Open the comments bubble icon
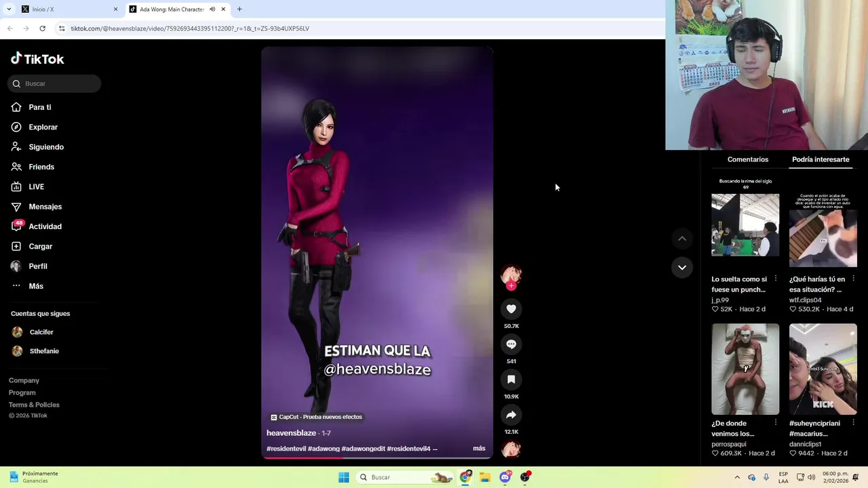Viewport: 868px width, 488px height. pyautogui.click(x=511, y=344)
